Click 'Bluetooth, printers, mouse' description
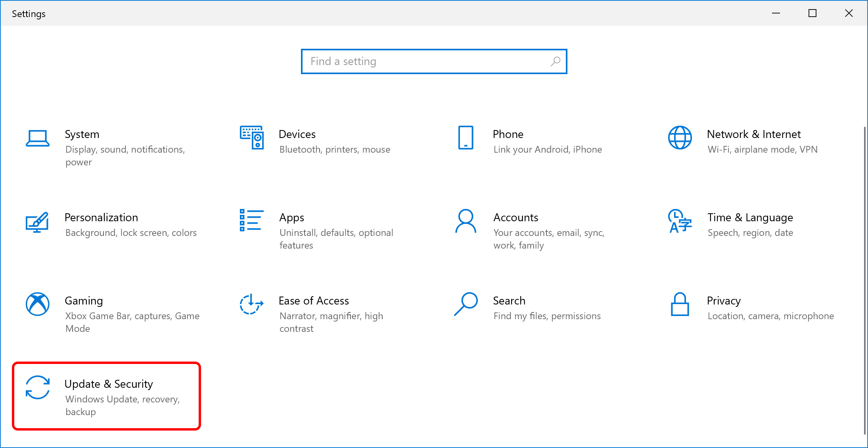Screen dimensions: 868x448 [x=335, y=149]
